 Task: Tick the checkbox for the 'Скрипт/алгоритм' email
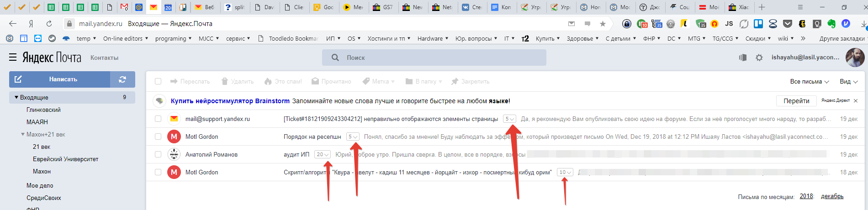(x=158, y=172)
